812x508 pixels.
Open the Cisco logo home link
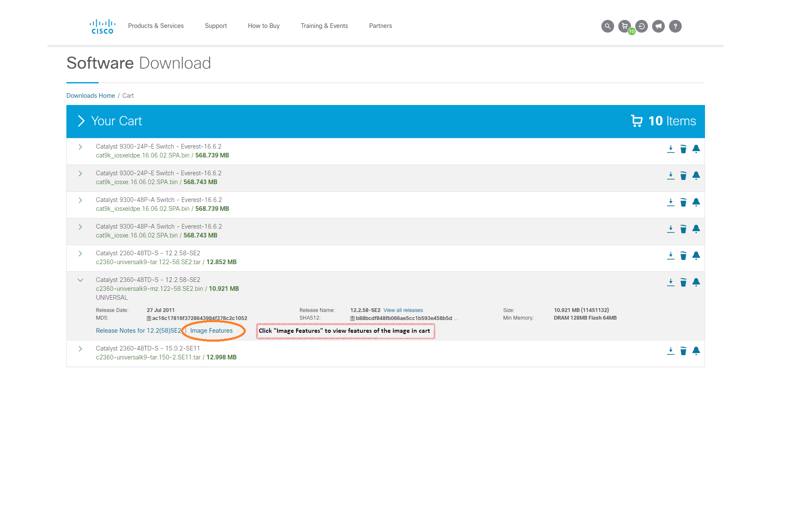tap(102, 26)
